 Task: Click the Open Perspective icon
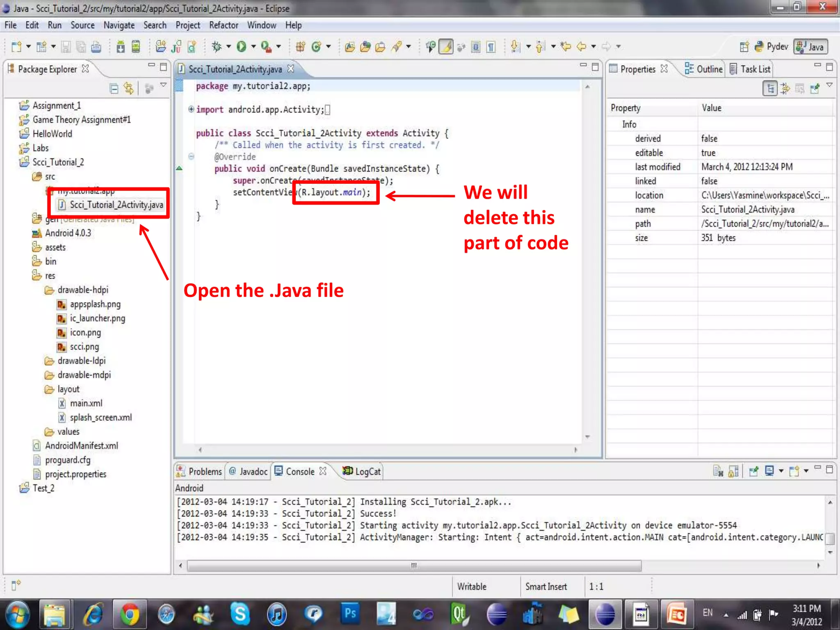[744, 47]
